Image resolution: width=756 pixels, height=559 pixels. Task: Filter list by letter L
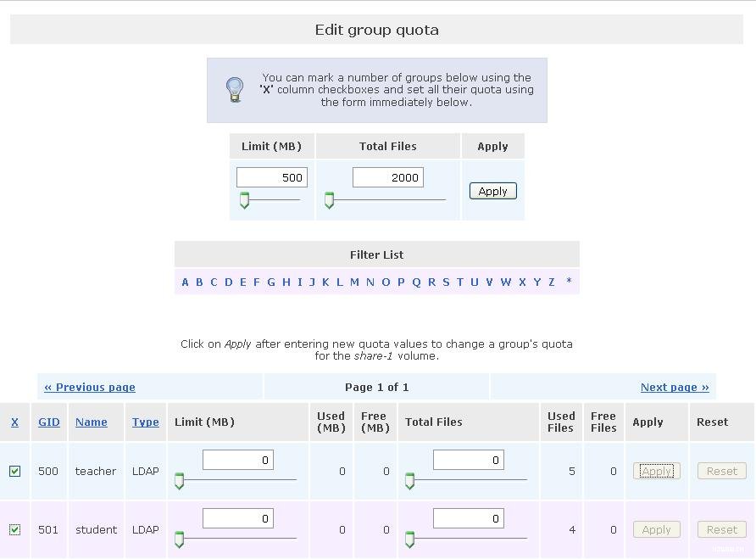tap(340, 282)
